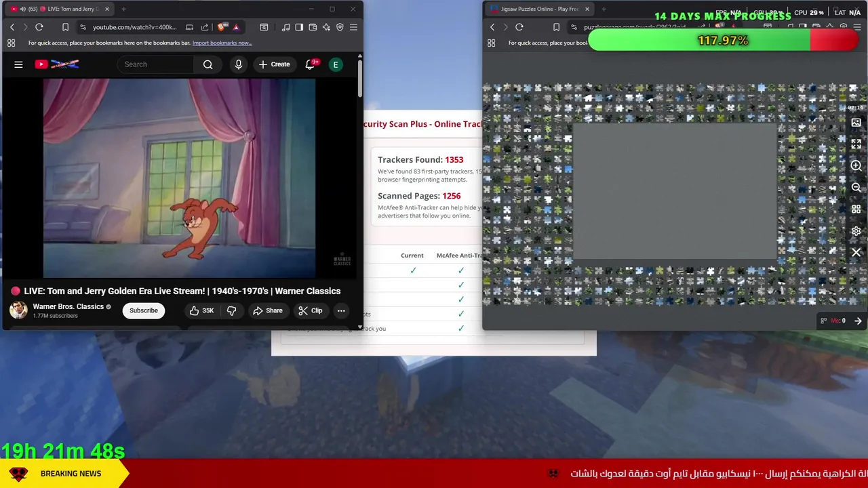The width and height of the screenshot is (868, 488).
Task: Open YouTube hamburger guide menu
Action: (18, 64)
